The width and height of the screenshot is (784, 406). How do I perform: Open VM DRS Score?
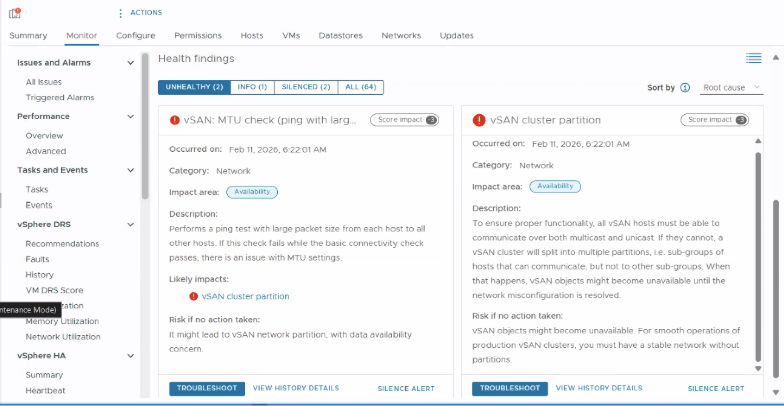54,290
